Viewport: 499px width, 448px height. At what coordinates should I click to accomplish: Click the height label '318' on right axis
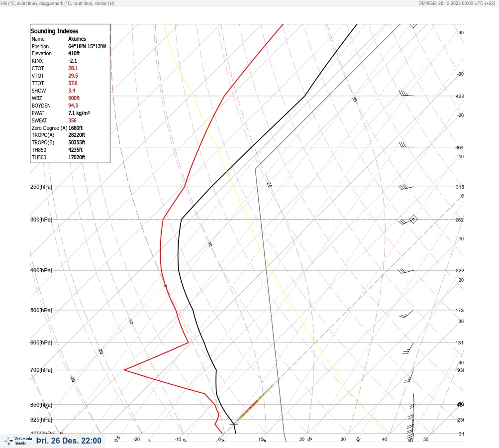pos(460,187)
